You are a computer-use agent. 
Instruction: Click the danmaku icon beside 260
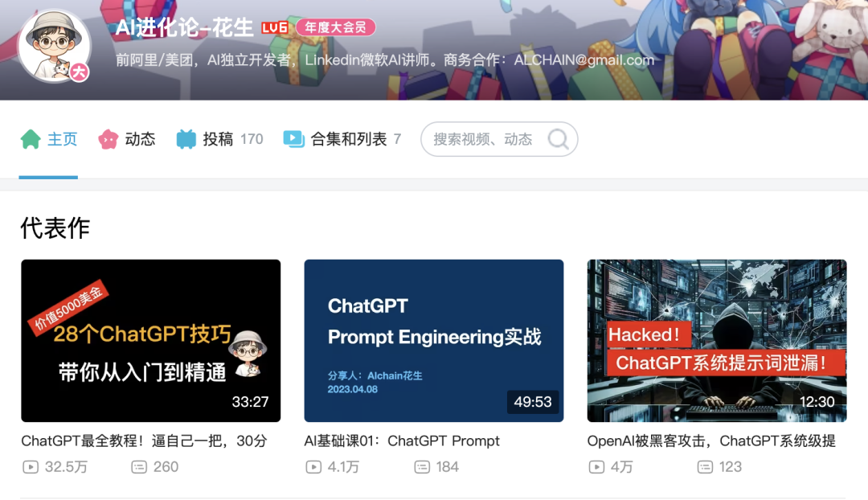click(x=139, y=467)
